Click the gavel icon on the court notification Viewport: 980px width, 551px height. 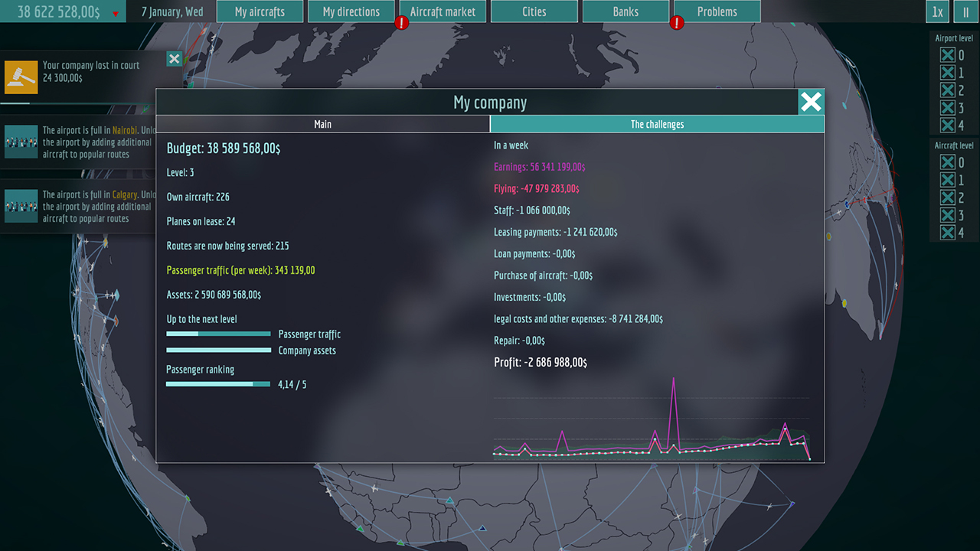(x=21, y=77)
